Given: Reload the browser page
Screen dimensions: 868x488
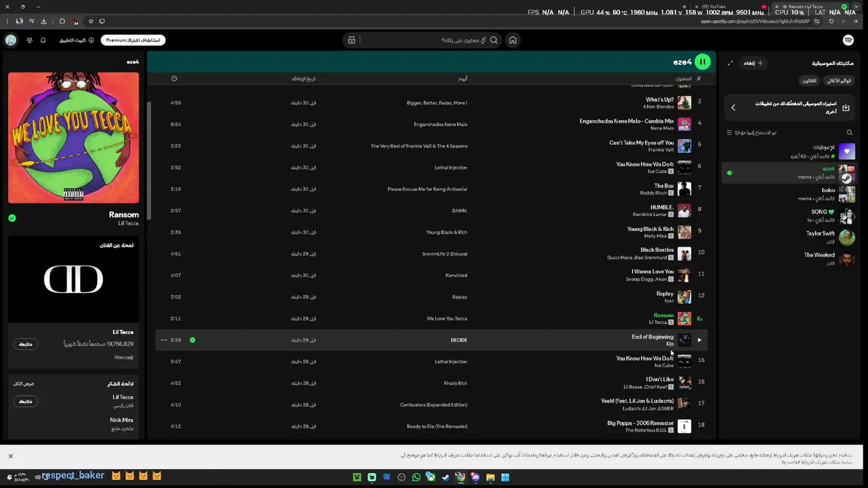Looking at the screenshot, I should click(x=831, y=21).
